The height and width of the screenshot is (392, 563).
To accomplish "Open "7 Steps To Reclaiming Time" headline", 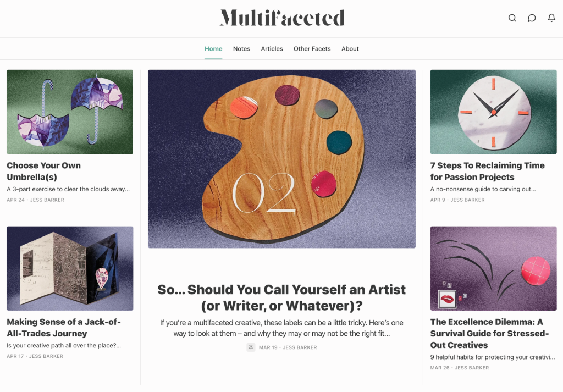I will [487, 171].
